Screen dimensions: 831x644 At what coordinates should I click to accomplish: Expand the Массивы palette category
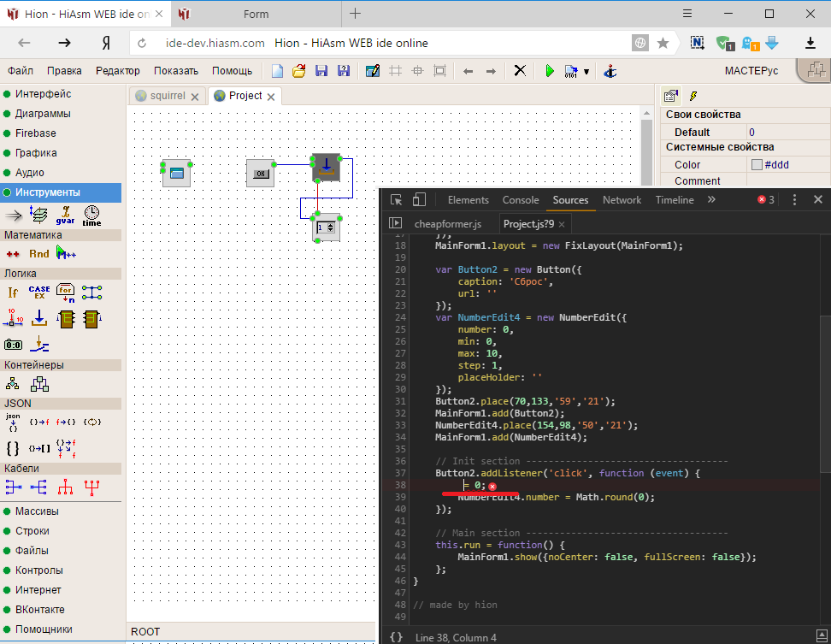[x=37, y=511]
